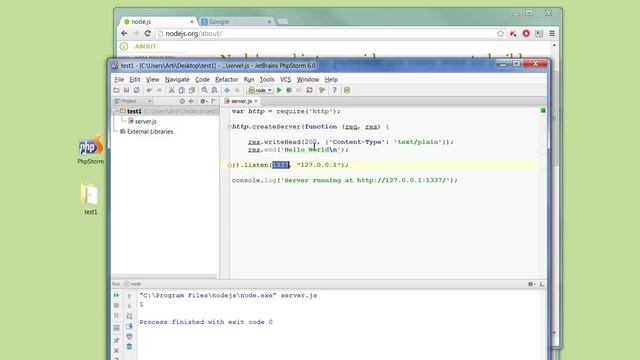Image resolution: width=640 pixels, height=360 pixels.
Task: Click the green Run button
Action: [x=279, y=90]
